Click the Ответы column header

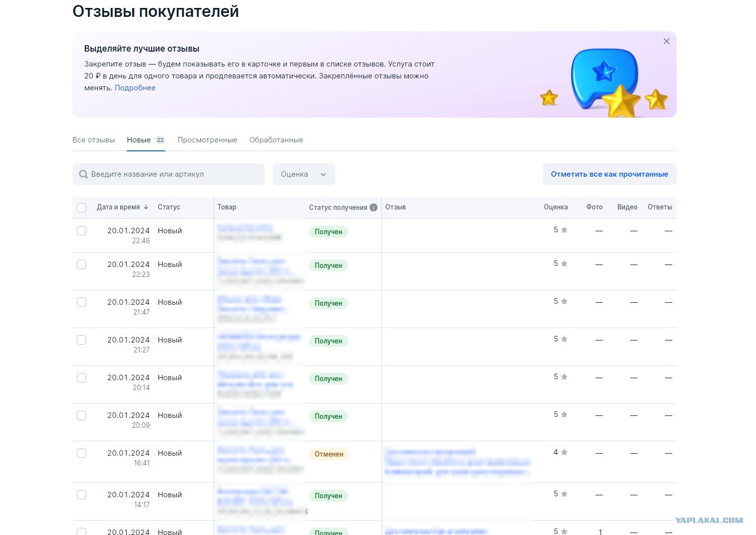tap(660, 207)
